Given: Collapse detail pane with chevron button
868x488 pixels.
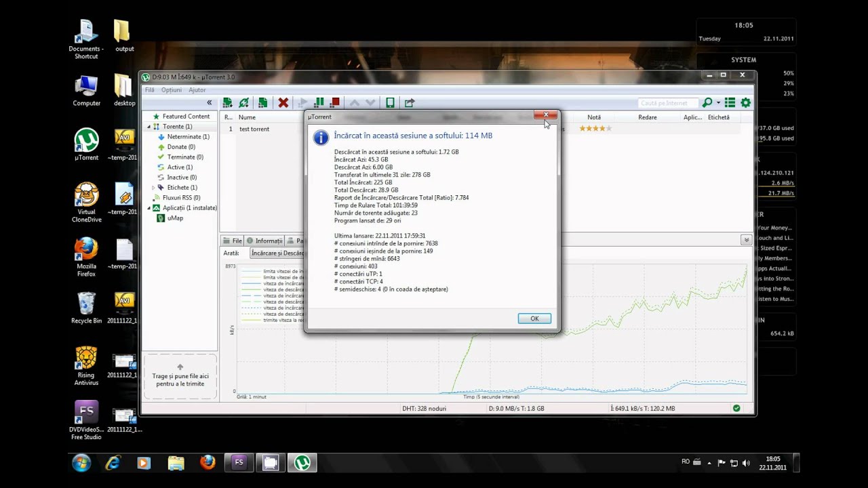Looking at the screenshot, I should [746, 240].
